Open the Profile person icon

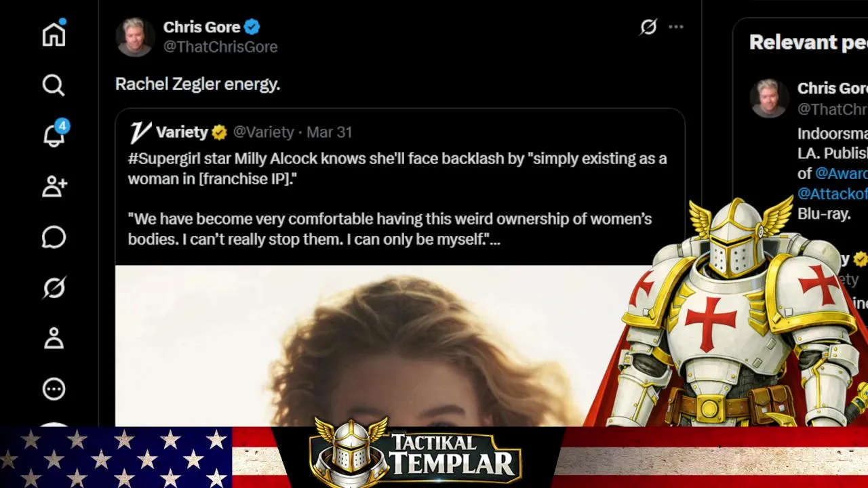pos(54,338)
